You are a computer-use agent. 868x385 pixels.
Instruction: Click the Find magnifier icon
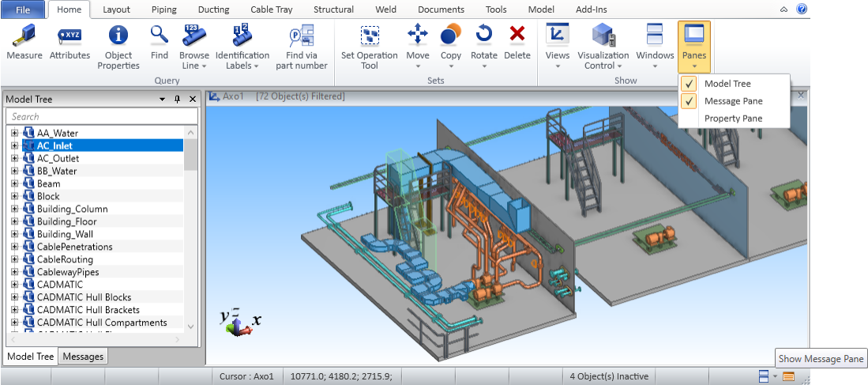point(160,36)
